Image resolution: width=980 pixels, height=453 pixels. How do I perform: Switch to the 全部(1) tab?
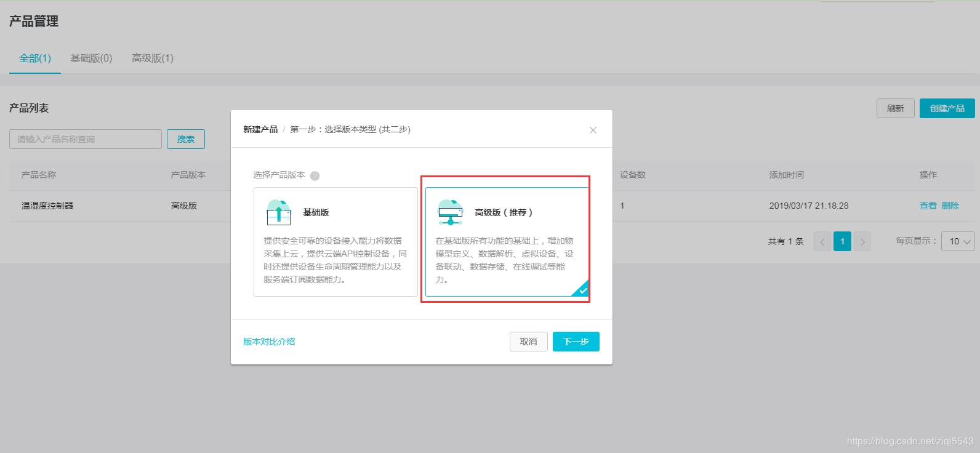(x=35, y=58)
